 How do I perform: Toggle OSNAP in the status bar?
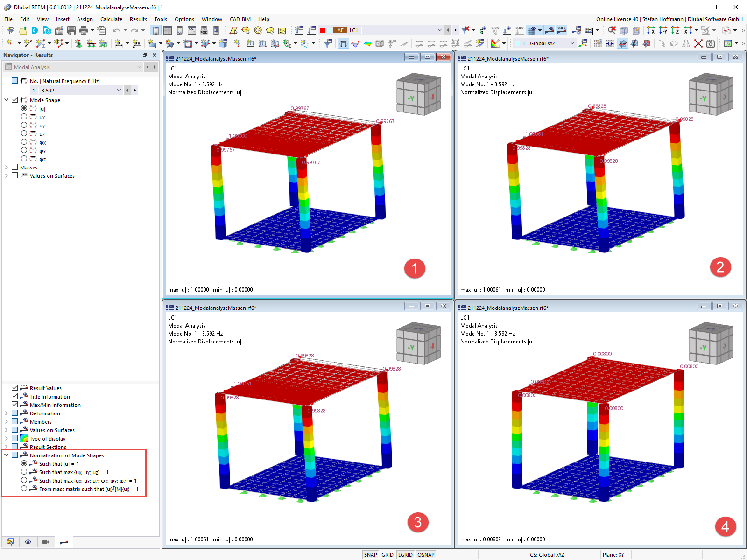click(x=426, y=555)
